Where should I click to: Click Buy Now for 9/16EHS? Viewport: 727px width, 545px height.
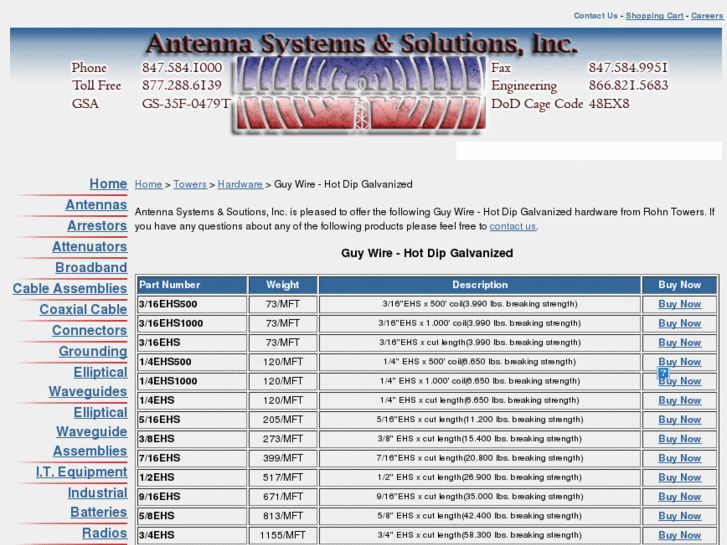pyautogui.click(x=679, y=497)
